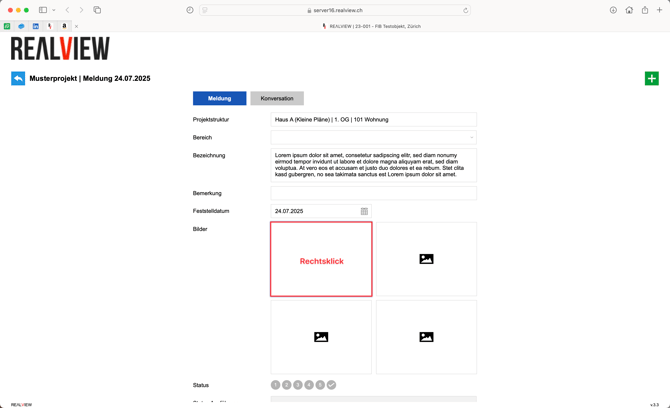
Task: Click the Rechtsklick image slot
Action: click(x=321, y=259)
